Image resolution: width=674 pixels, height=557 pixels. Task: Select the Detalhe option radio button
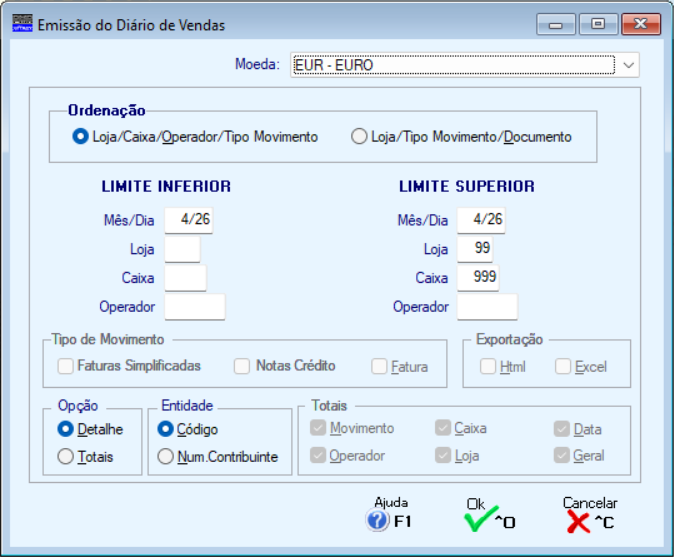pyautogui.click(x=66, y=429)
